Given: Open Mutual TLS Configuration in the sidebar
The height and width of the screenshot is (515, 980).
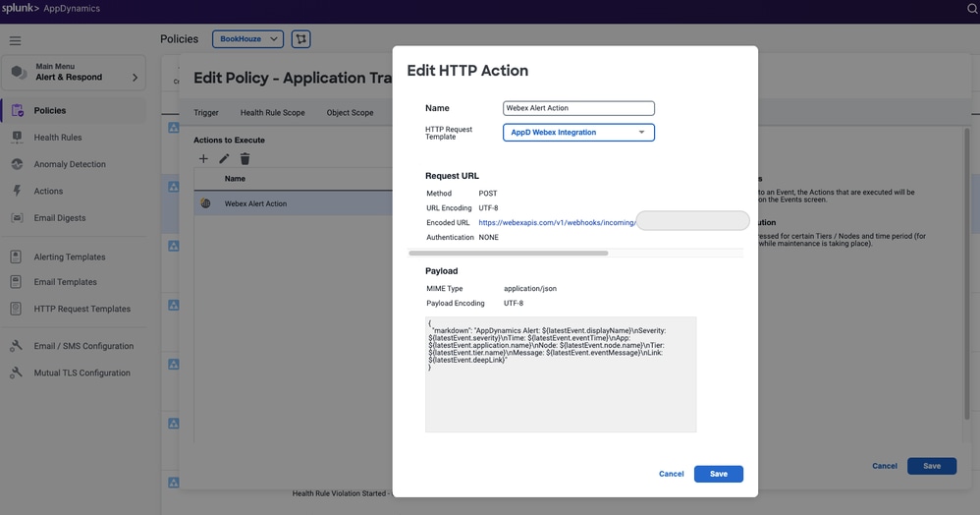Looking at the screenshot, I should coord(82,372).
